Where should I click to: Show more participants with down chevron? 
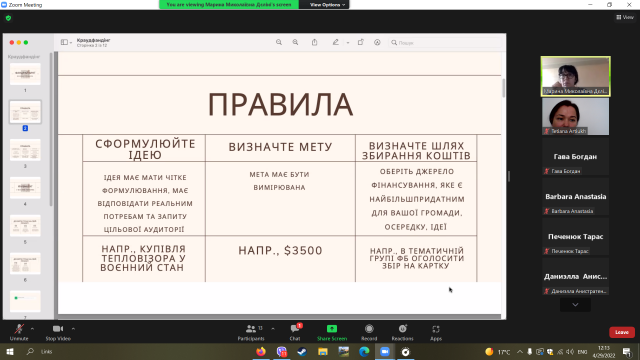(575, 304)
